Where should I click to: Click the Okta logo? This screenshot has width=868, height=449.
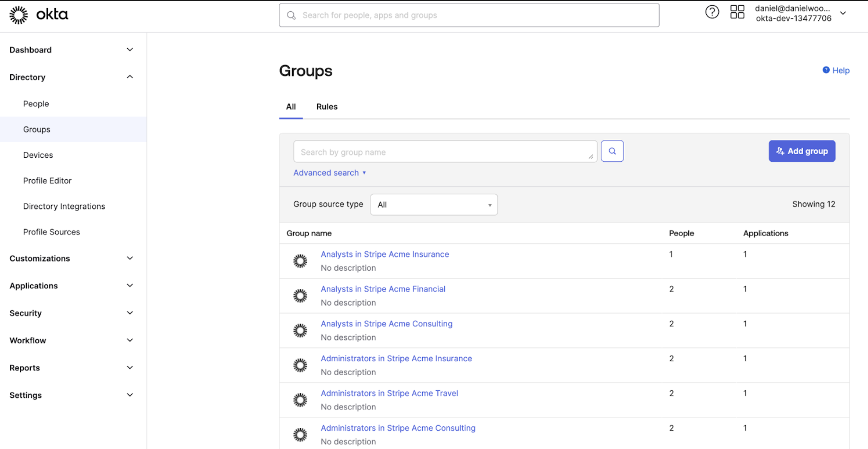tap(39, 15)
